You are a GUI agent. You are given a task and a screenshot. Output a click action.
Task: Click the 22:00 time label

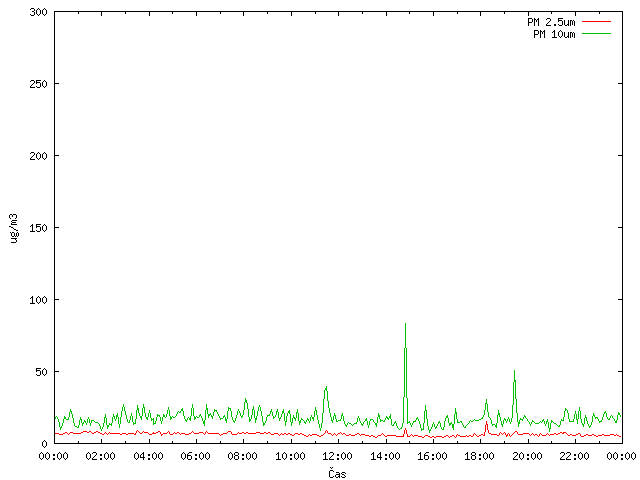[x=574, y=456]
